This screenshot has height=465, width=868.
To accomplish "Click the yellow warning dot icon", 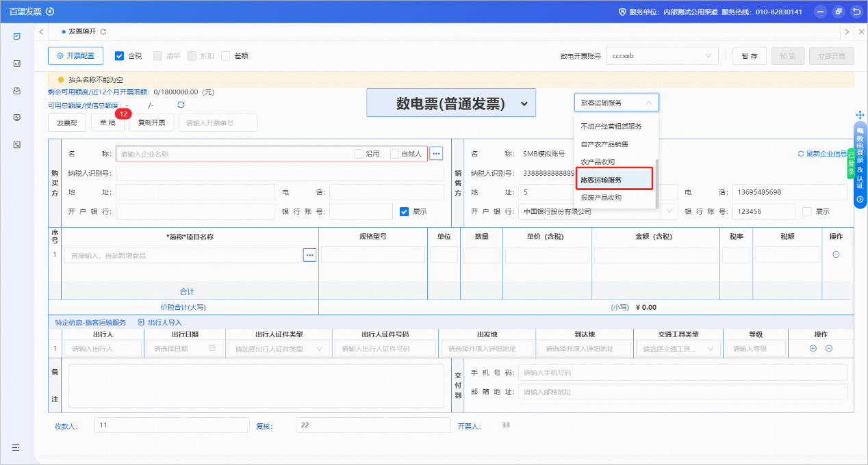I will (60, 80).
